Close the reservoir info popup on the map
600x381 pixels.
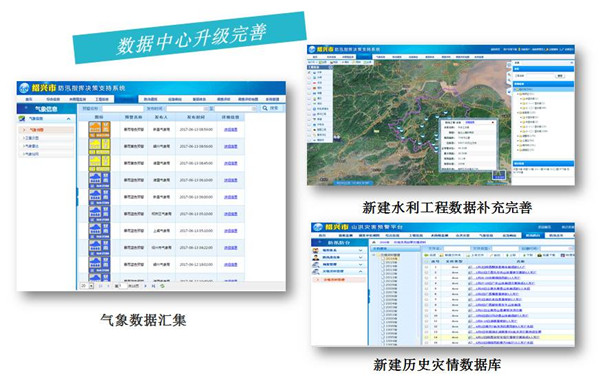point(492,122)
